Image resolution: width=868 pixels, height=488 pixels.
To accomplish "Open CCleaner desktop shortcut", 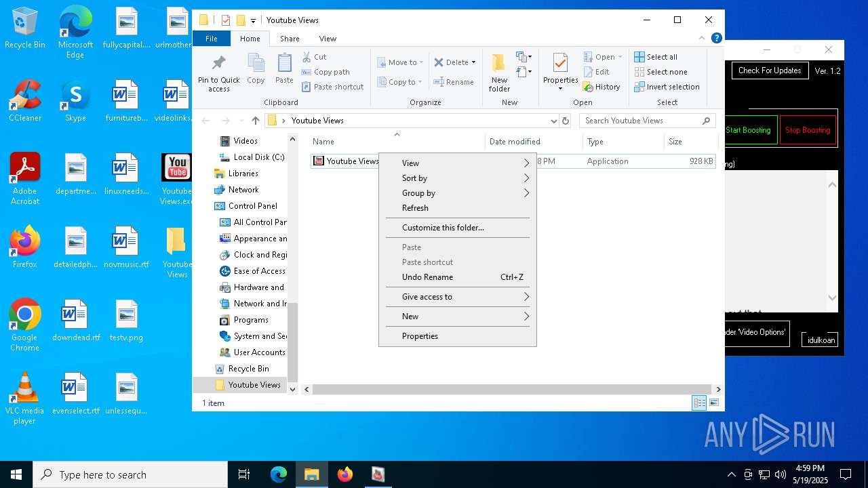I will tap(25, 102).
